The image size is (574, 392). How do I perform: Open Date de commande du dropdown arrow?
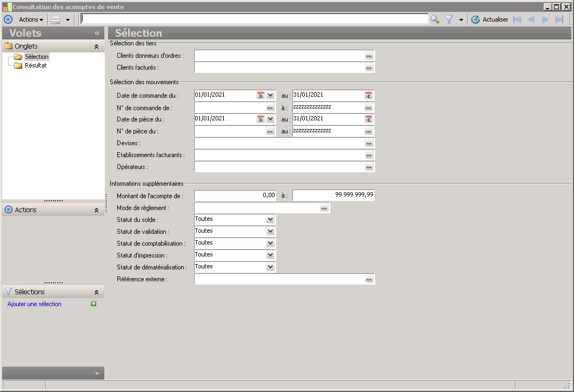[270, 95]
